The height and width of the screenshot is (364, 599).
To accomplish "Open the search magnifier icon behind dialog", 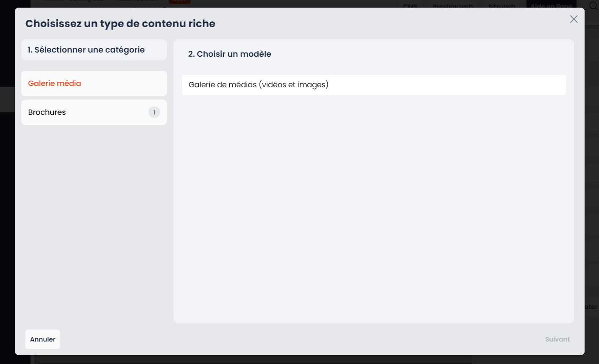I will 593,5.
